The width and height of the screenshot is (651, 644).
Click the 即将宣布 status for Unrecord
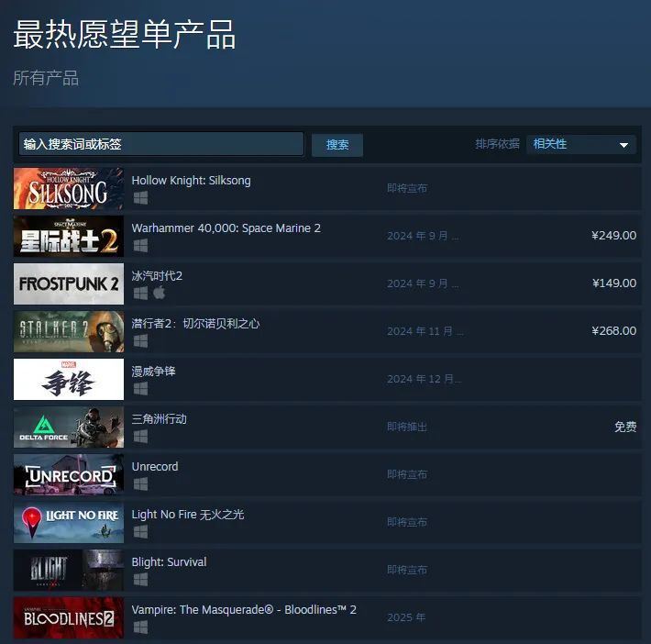click(407, 474)
